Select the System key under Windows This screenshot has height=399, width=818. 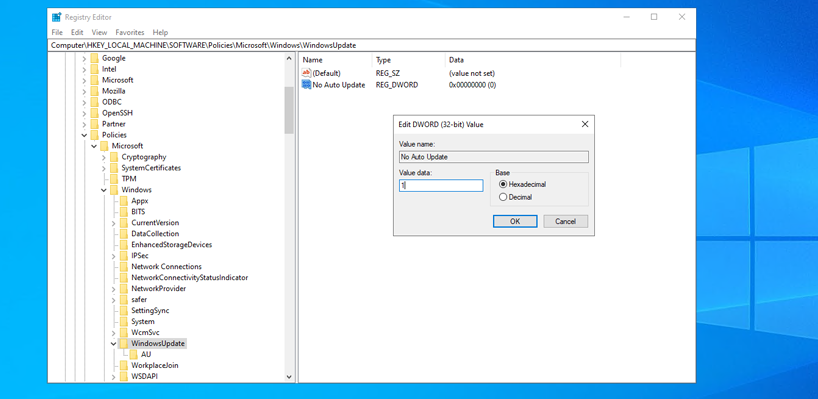click(142, 321)
